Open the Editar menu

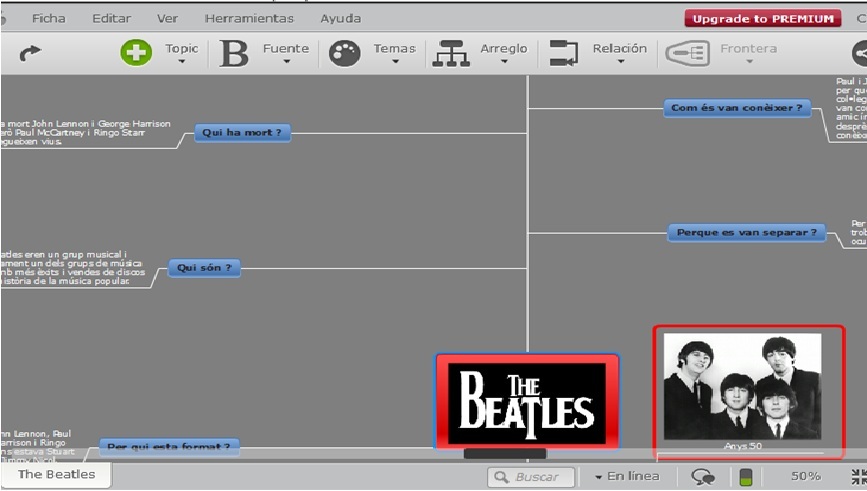click(111, 18)
